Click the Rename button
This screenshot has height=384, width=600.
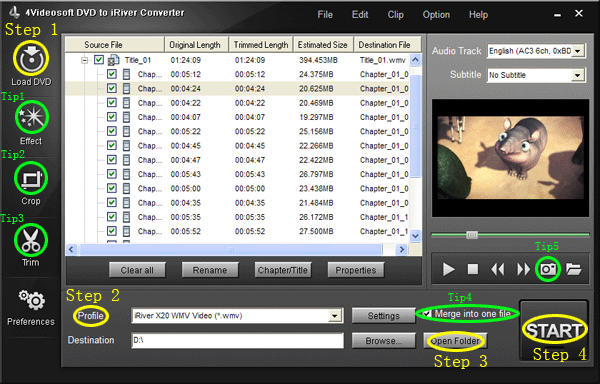click(x=210, y=270)
